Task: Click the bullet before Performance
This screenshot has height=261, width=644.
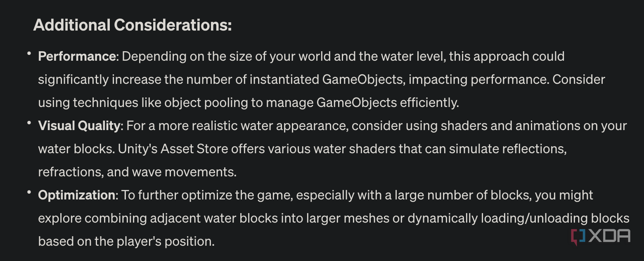Action: 29,54
